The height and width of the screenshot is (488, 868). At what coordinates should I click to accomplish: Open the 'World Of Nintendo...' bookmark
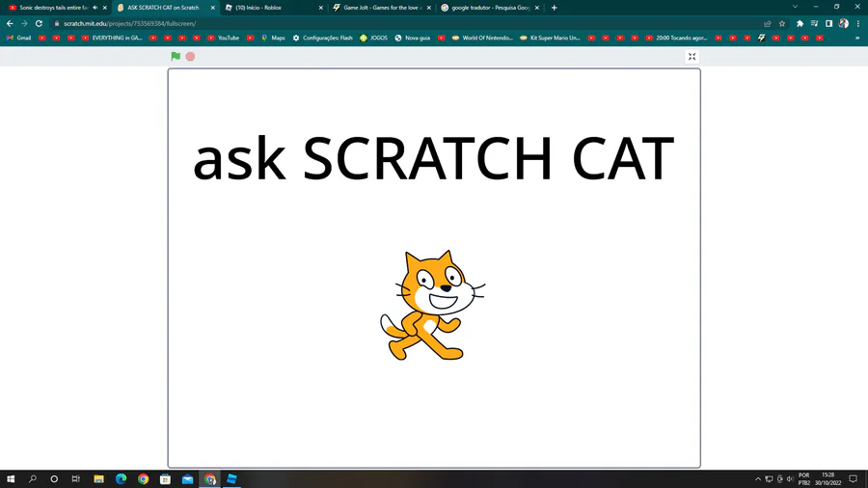click(483, 39)
